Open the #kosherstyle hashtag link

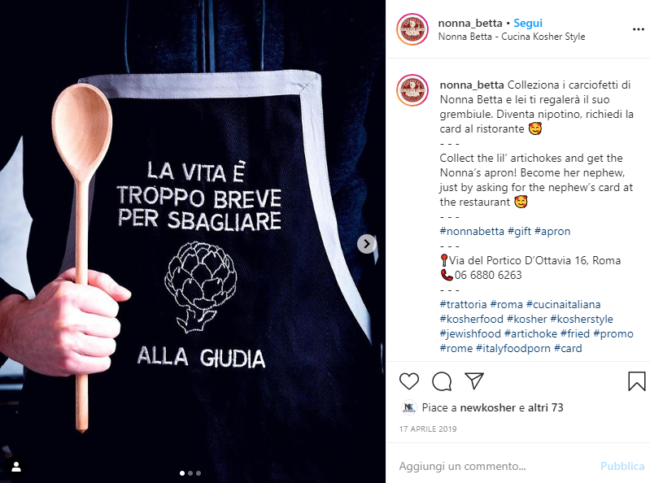tap(582, 319)
